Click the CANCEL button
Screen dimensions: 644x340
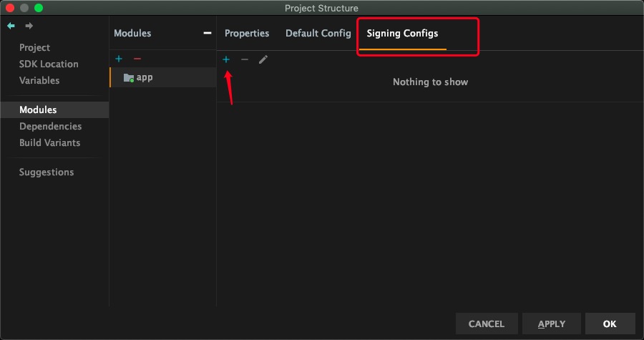click(487, 324)
